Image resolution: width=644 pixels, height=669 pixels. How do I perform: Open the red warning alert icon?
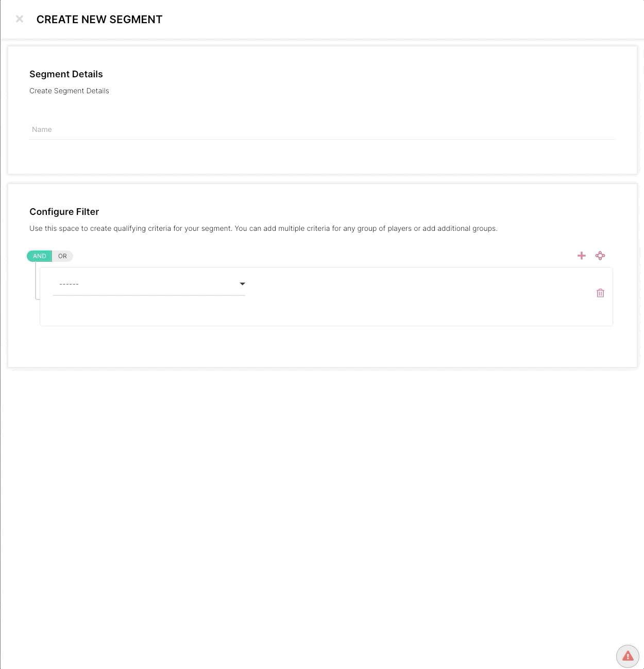(628, 656)
